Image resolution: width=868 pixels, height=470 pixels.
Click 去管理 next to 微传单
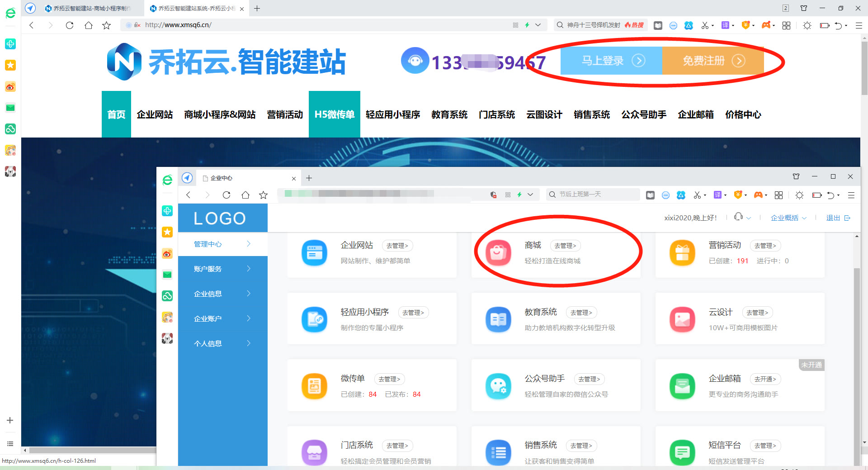tap(389, 379)
